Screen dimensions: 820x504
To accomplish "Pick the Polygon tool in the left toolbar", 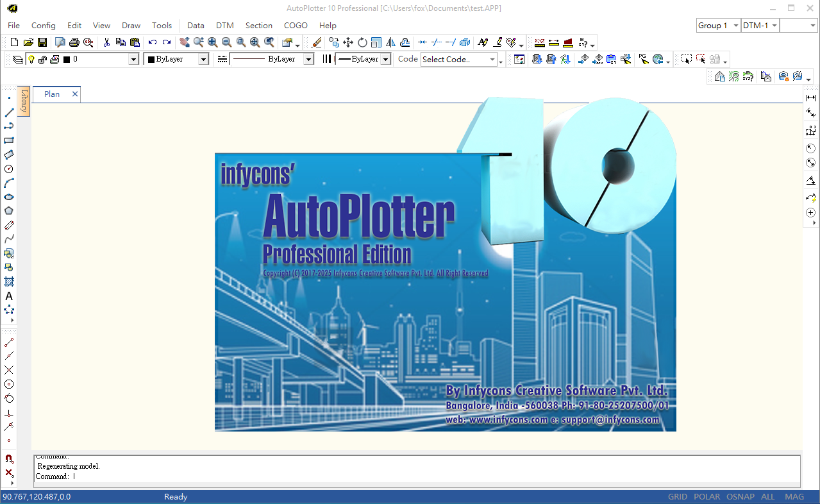I will click(x=9, y=211).
